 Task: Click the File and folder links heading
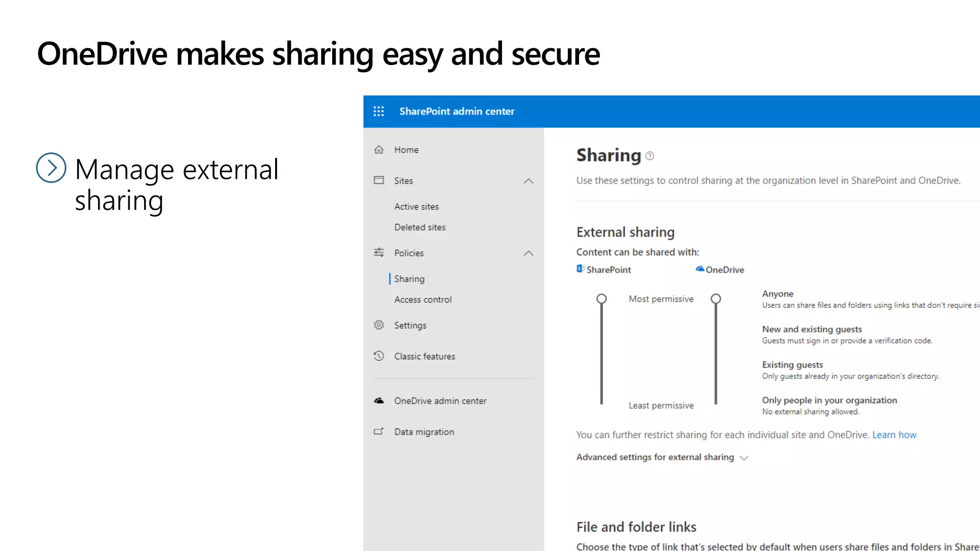[x=636, y=527]
